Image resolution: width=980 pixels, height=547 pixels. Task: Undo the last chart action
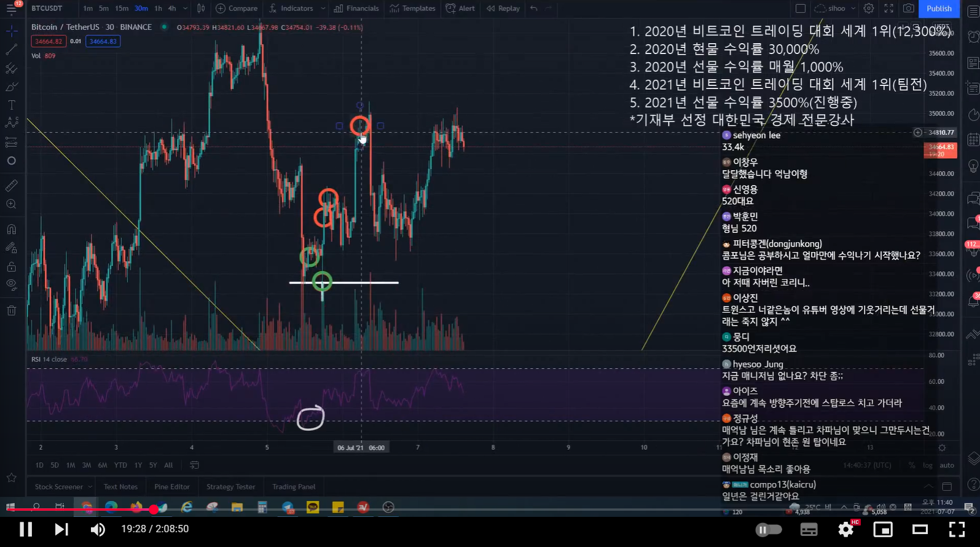[534, 9]
